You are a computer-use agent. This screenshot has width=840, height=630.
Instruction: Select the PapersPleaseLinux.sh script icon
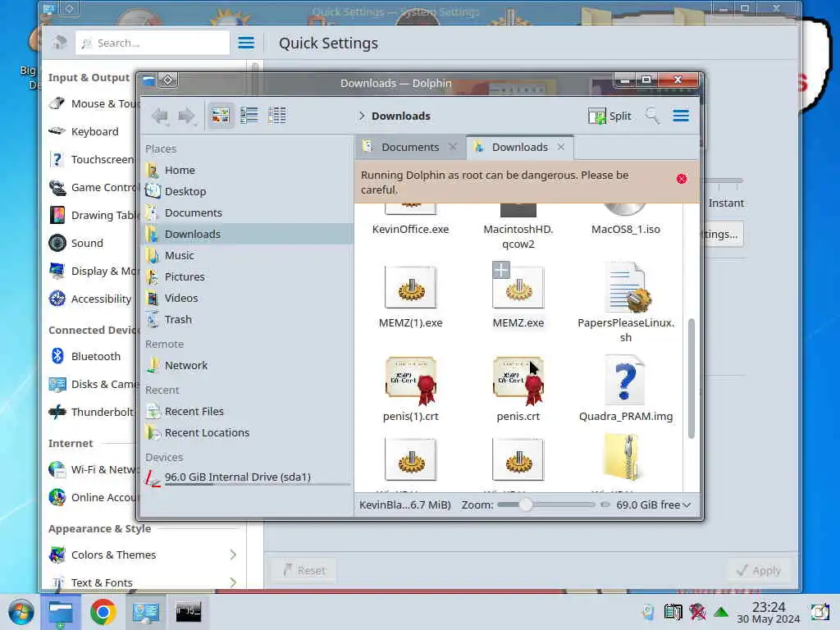(626, 288)
